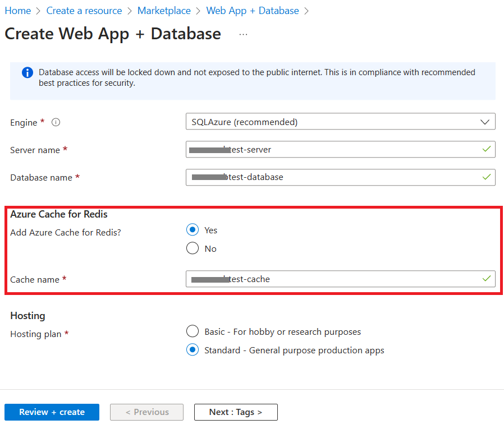The width and height of the screenshot is (504, 429).
Task: Open Create a resource breadcrumb
Action: pyautogui.click(x=84, y=11)
